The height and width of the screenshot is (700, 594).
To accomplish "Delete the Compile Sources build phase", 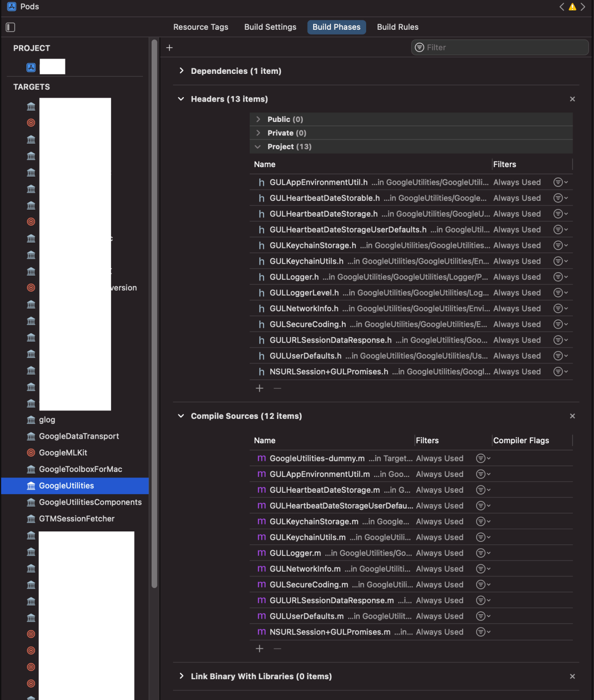I will click(x=572, y=416).
